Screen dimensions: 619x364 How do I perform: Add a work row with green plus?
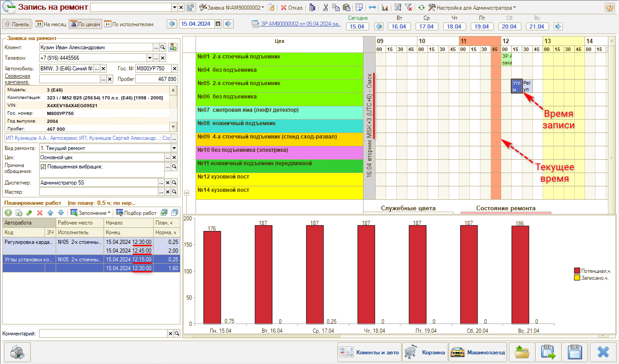pyautogui.click(x=8, y=213)
